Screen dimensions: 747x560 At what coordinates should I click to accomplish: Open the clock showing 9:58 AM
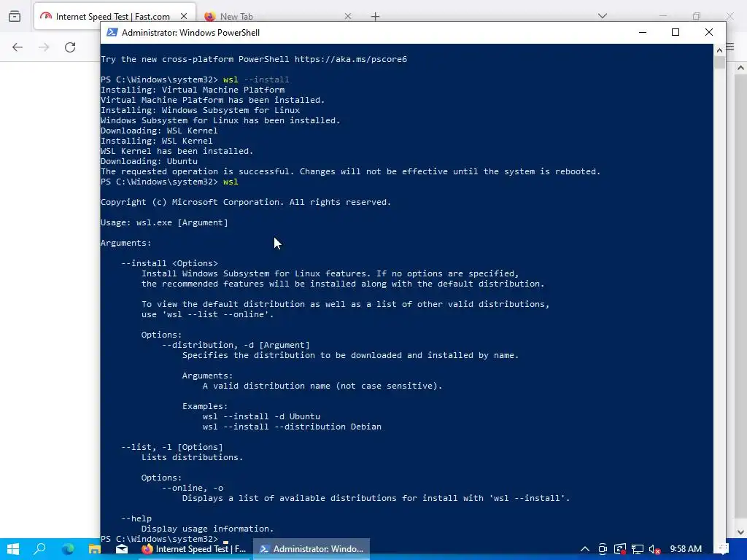click(686, 549)
